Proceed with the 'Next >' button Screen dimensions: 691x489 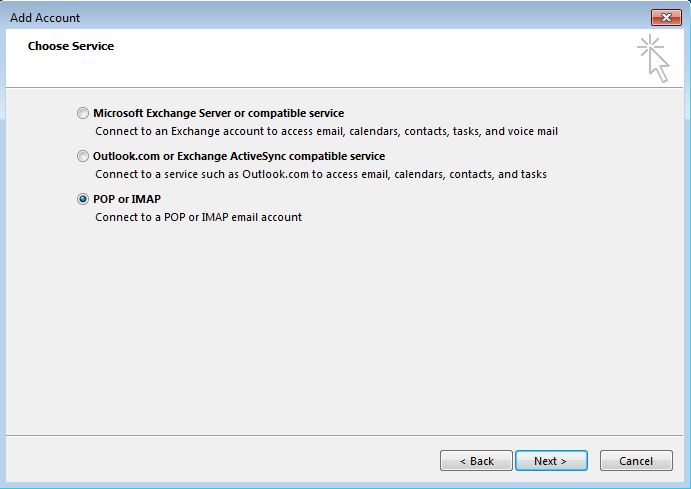[550, 461]
